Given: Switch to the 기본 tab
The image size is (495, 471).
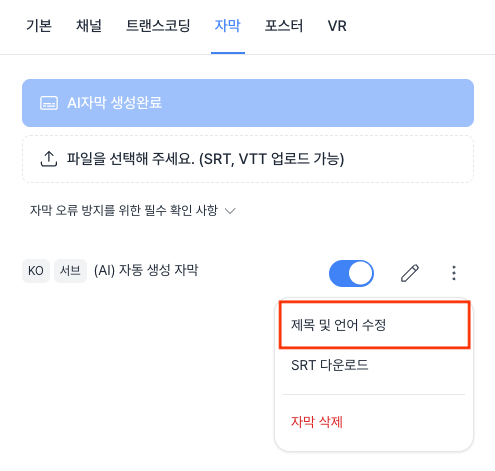Looking at the screenshot, I should pyautogui.click(x=39, y=26).
